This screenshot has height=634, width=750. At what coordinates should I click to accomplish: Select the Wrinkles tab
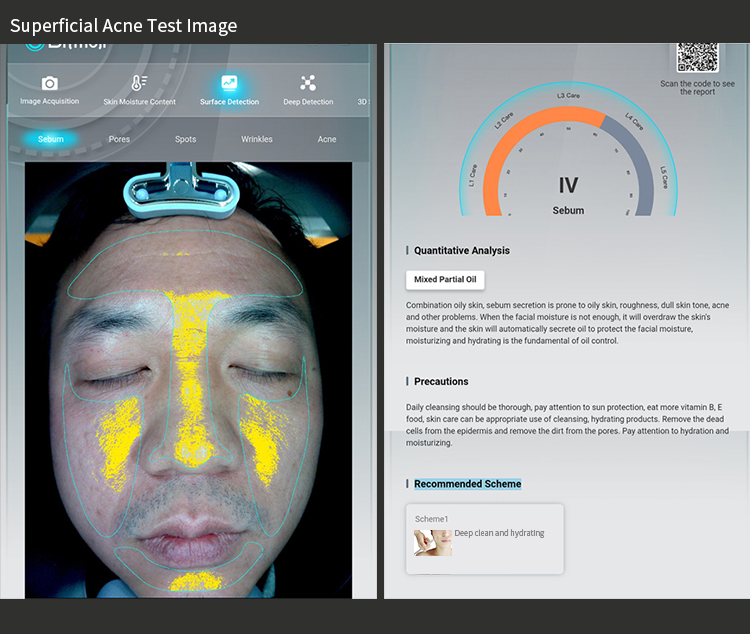(x=257, y=139)
